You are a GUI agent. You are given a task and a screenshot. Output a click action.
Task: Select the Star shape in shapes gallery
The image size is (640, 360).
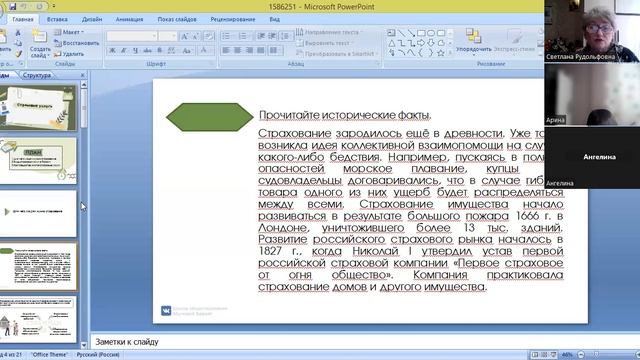[x=441, y=53]
